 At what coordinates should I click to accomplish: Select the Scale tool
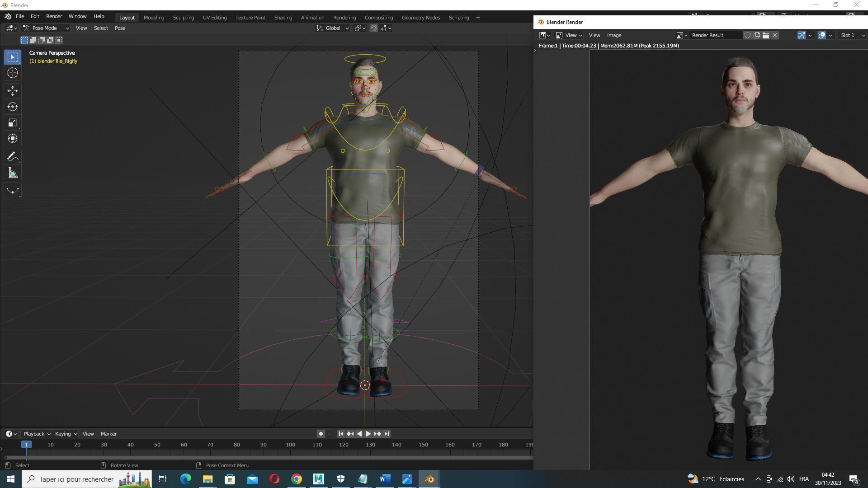point(13,123)
